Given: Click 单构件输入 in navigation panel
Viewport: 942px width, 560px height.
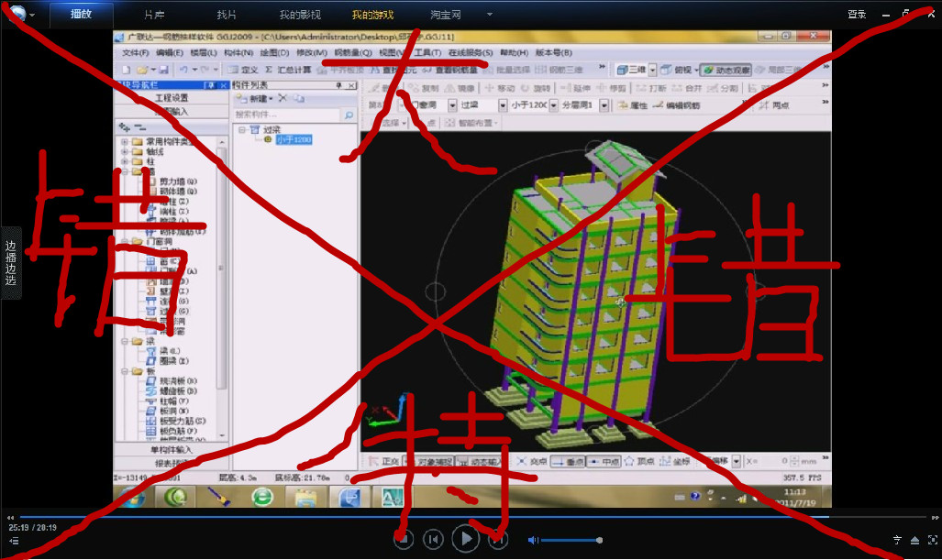Looking at the screenshot, I should [172, 450].
